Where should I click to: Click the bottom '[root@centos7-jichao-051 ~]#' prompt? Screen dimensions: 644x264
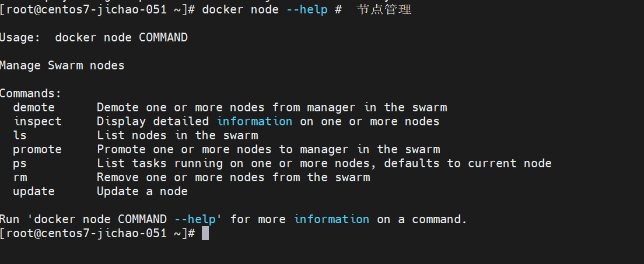coord(97,233)
